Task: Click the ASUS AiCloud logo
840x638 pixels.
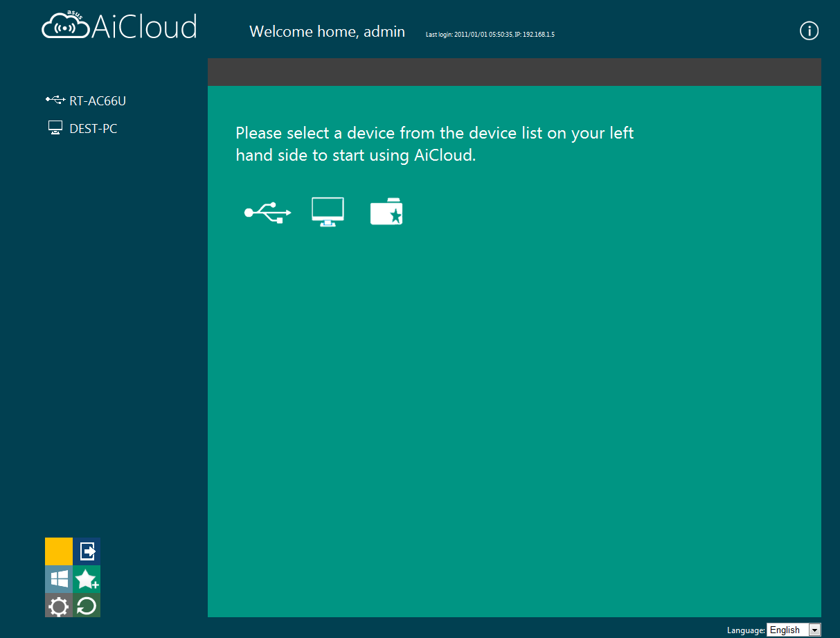Action: tap(119, 26)
